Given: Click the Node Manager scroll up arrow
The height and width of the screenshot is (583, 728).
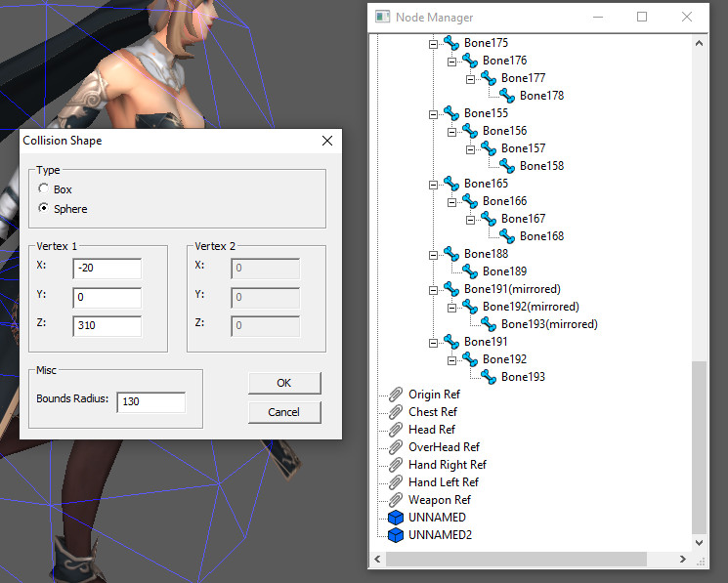Looking at the screenshot, I should [699, 43].
